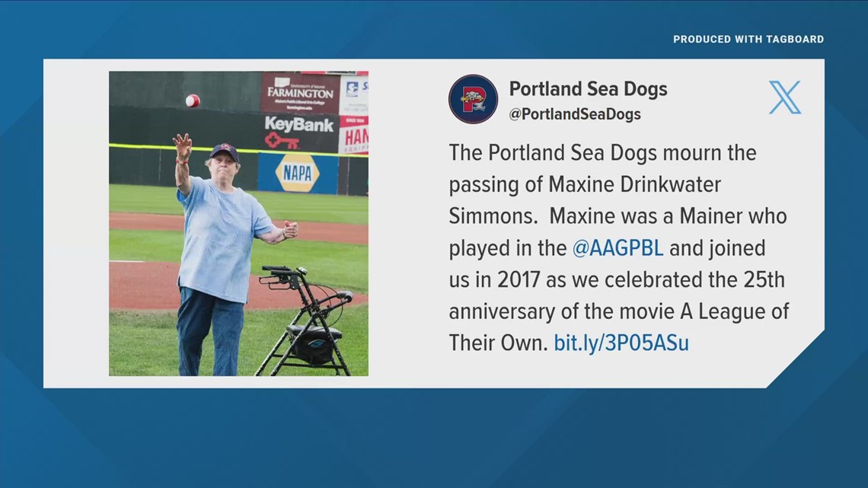Click the year 2017 in the tweet
Image resolution: width=868 pixels, height=488 pixels.
coord(519,279)
